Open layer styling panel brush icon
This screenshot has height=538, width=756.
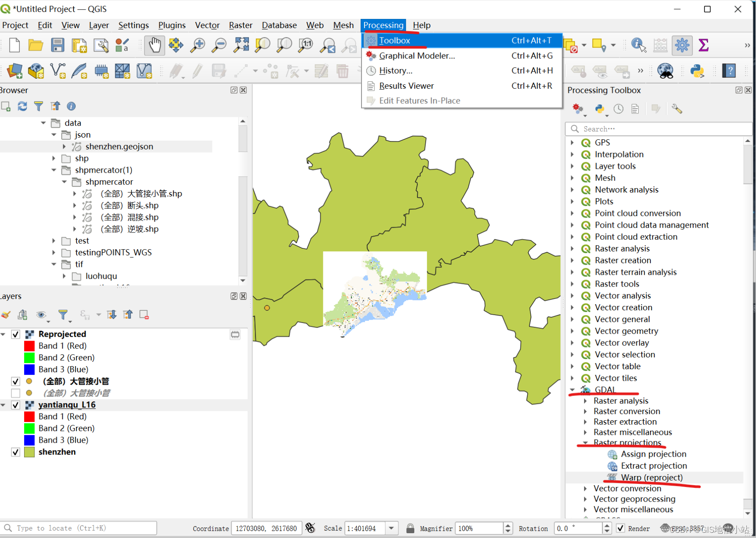6,315
